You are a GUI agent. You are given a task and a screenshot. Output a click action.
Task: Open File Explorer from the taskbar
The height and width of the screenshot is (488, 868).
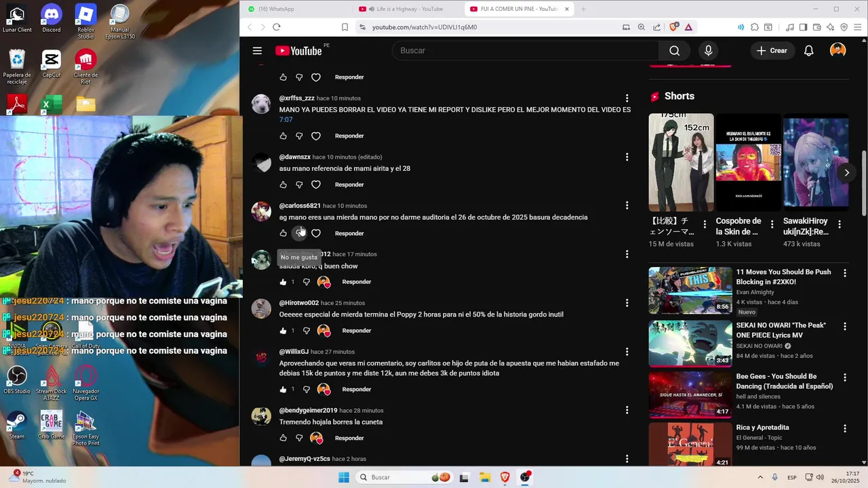484,477
